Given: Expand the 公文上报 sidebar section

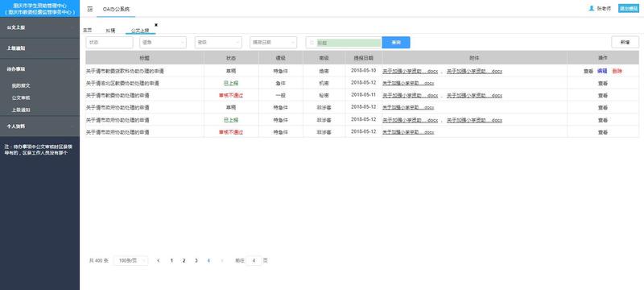Looking at the screenshot, I should (39, 27).
